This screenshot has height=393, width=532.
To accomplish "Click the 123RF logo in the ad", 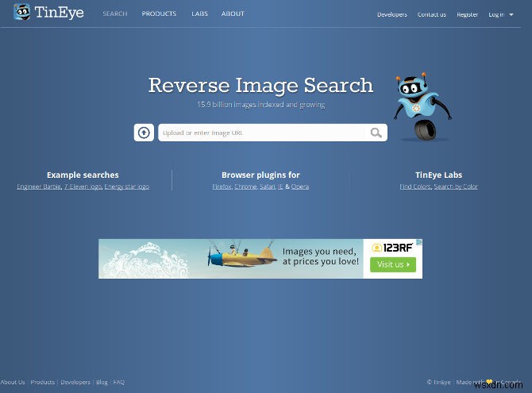I will click(392, 248).
